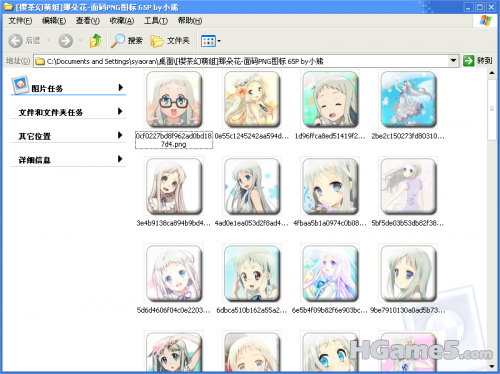Click the filename label 4fbaa5b1a0974c0b08...
The height and width of the screenshot is (374, 500).
[330, 223]
